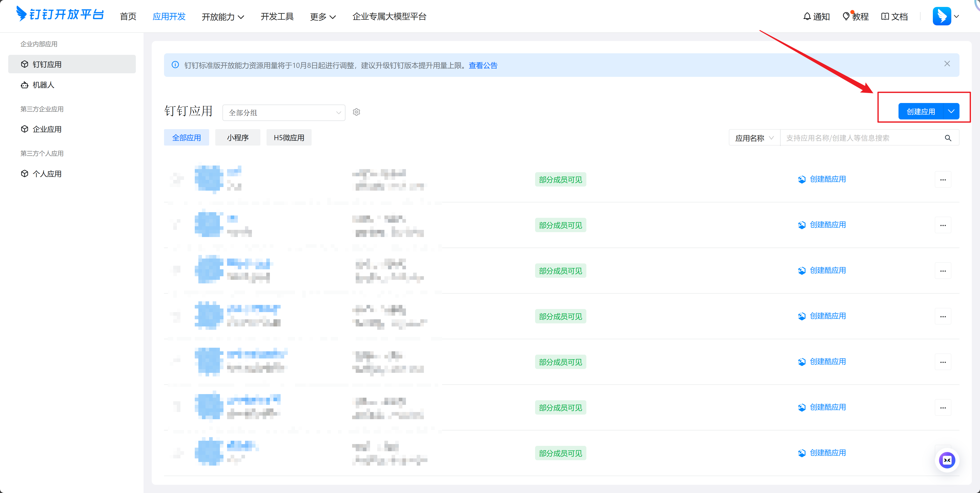The image size is (980, 493).
Task: Expand the 开放能力 menu
Action: pos(222,17)
